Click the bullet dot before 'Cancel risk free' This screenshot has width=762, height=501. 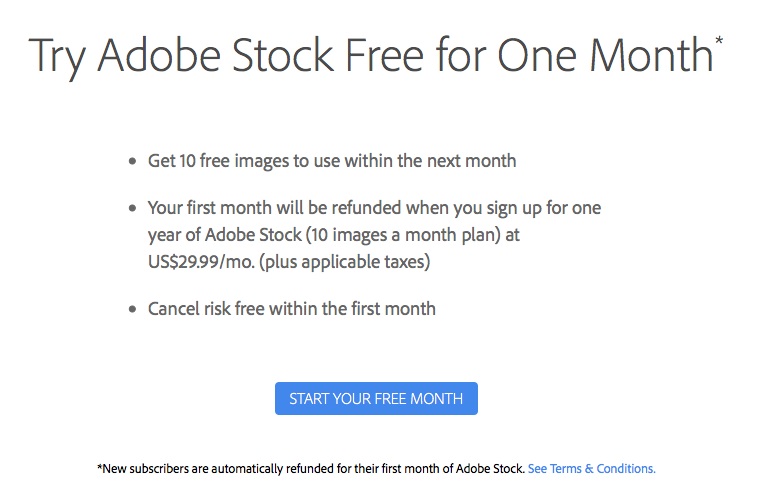[132, 310]
